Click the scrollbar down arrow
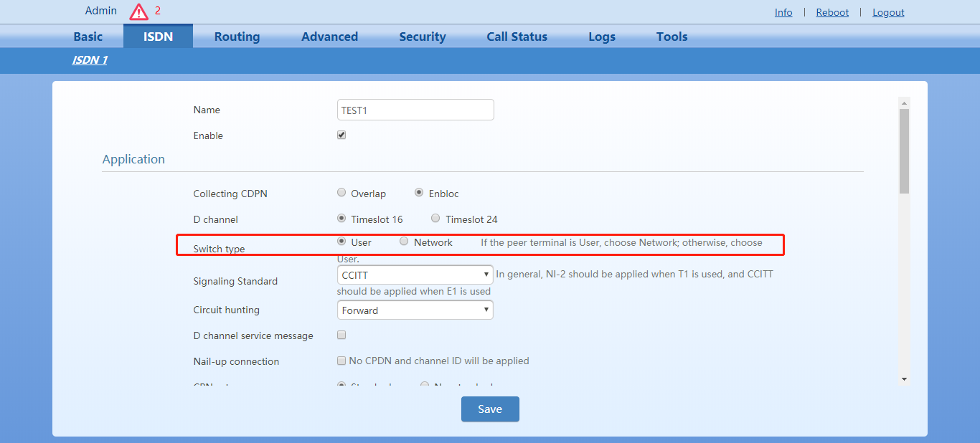 click(904, 378)
